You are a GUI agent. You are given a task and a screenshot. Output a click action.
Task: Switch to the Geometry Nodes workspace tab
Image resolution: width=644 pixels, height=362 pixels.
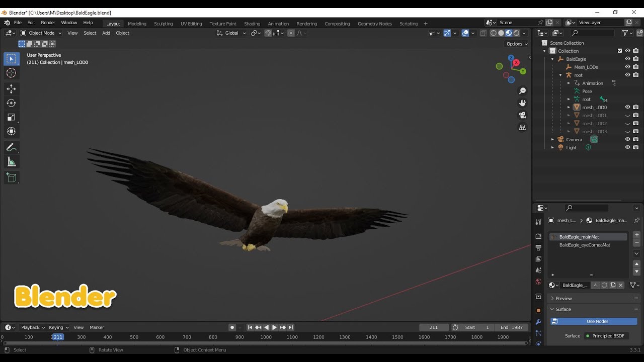pyautogui.click(x=374, y=24)
